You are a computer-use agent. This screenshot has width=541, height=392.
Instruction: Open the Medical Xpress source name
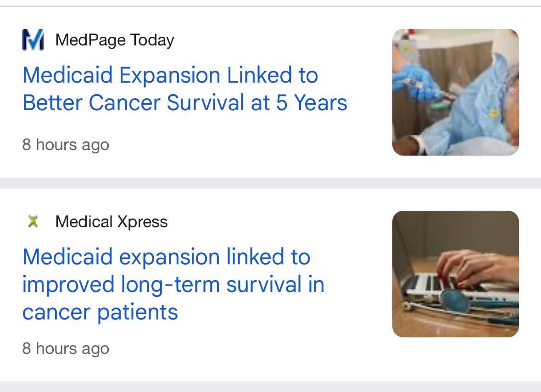(111, 222)
